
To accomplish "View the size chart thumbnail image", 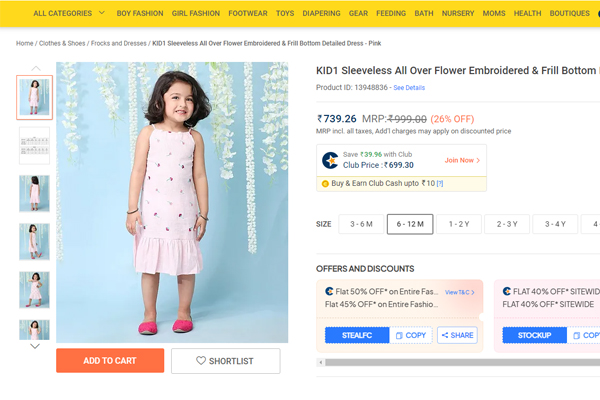I will click(34, 145).
